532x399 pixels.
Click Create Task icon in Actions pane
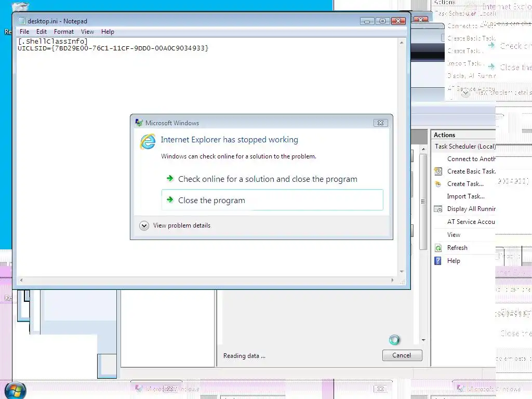[438, 184]
